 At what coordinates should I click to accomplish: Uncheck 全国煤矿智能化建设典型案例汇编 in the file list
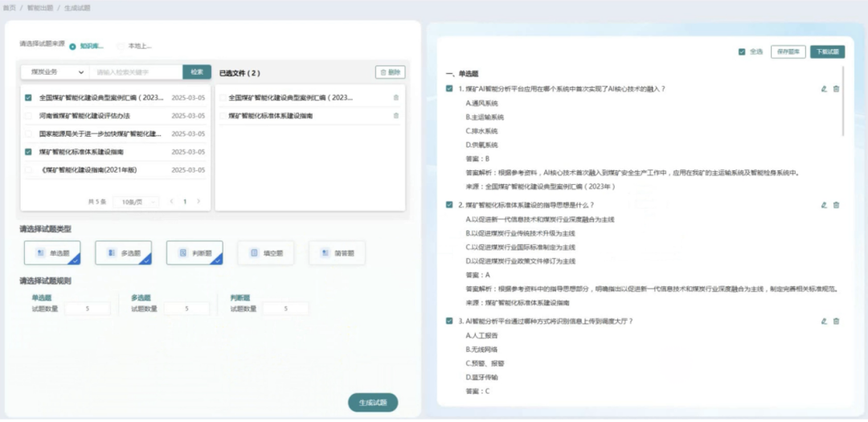[28, 97]
